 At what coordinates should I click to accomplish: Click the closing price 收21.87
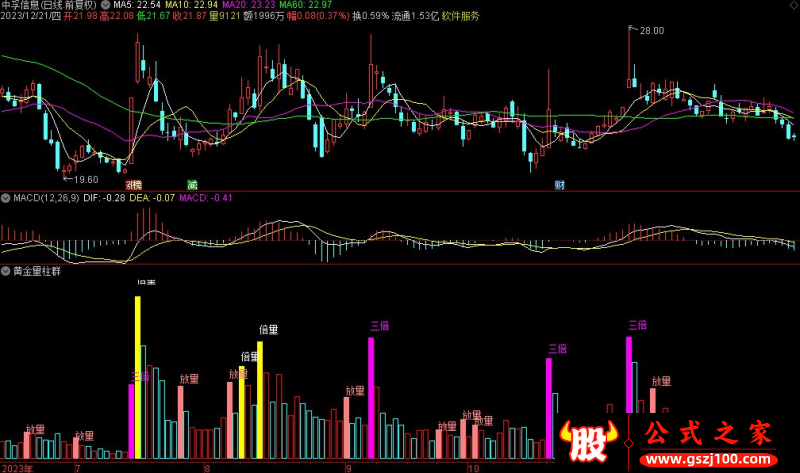point(190,16)
